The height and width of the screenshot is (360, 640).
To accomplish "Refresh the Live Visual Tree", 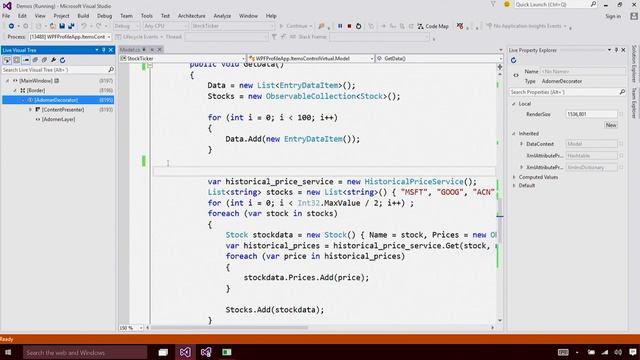I will [x=62, y=60].
